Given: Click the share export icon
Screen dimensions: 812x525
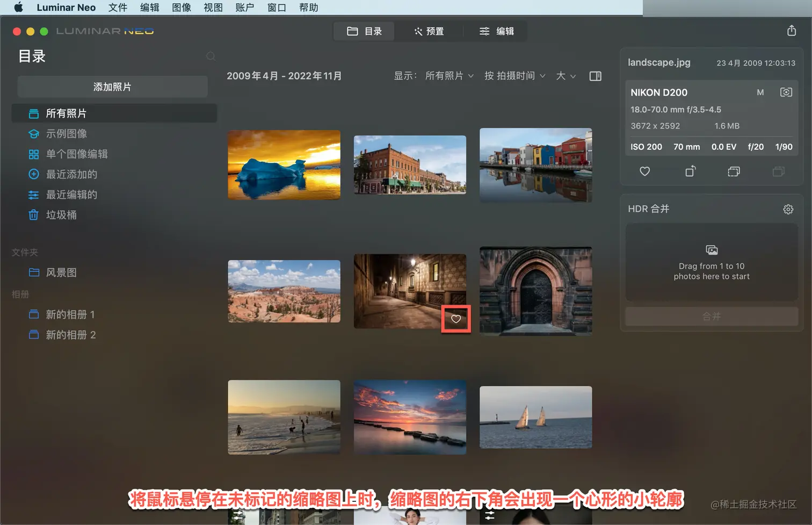Looking at the screenshot, I should pos(792,31).
